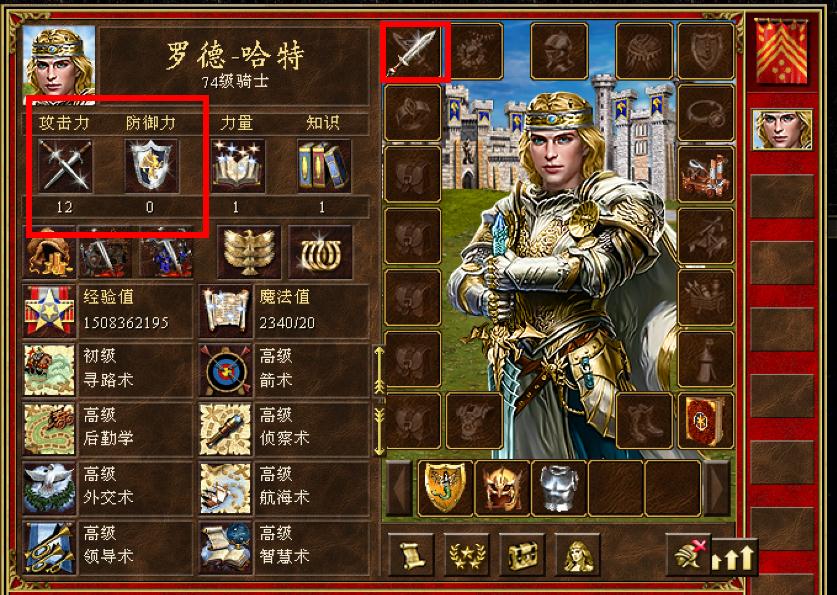Click the laurel stars button
The width and height of the screenshot is (837, 595).
click(x=467, y=555)
